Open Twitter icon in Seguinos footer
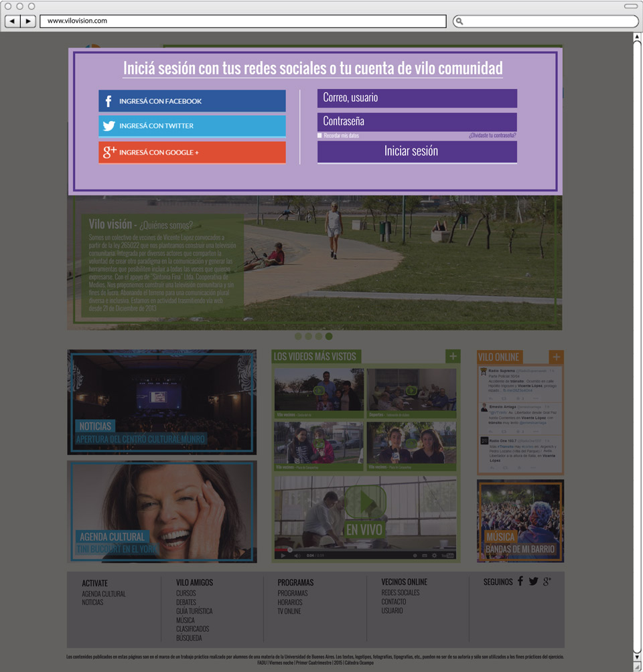The image size is (643, 672). click(533, 581)
